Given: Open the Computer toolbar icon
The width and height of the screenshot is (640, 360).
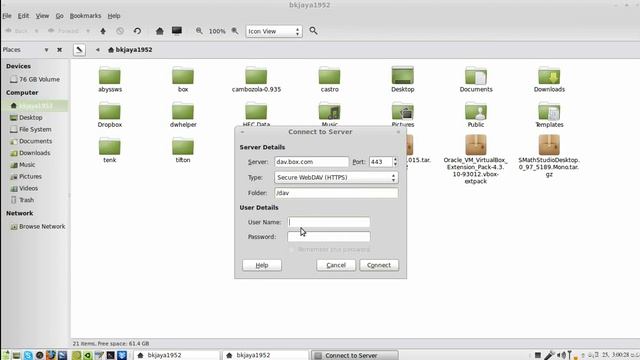Looking at the screenshot, I should point(177,31).
